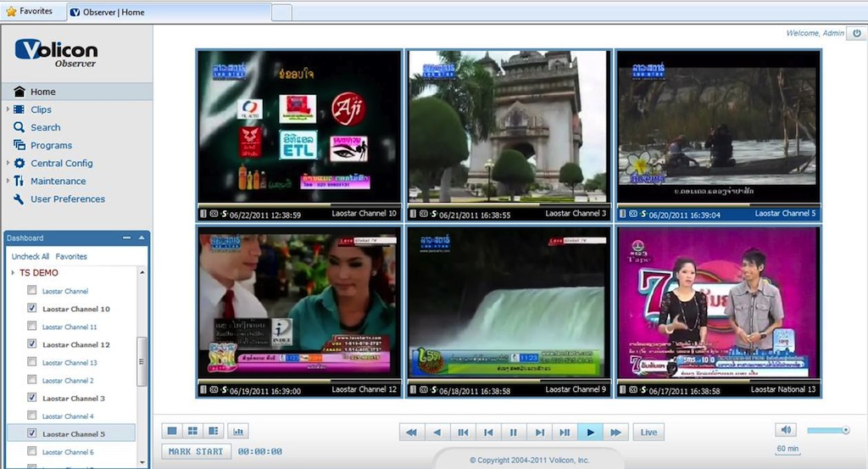Minimize the Dashboard panel with dash icon

click(x=127, y=237)
